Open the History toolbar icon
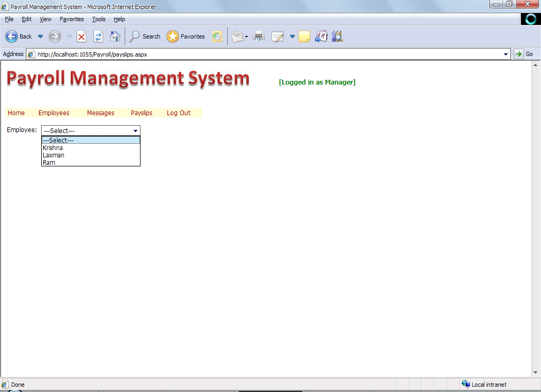Image resolution: width=541 pixels, height=392 pixels. pyautogui.click(x=217, y=36)
